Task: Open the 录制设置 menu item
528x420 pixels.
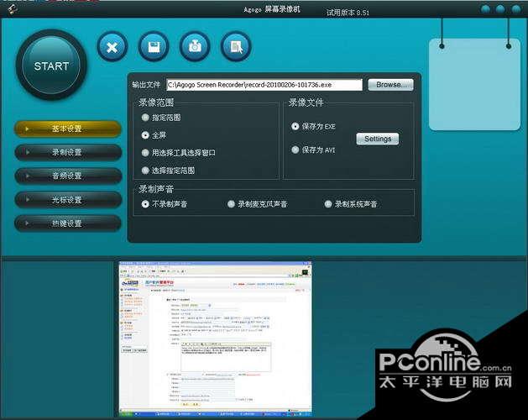Action: coord(68,152)
